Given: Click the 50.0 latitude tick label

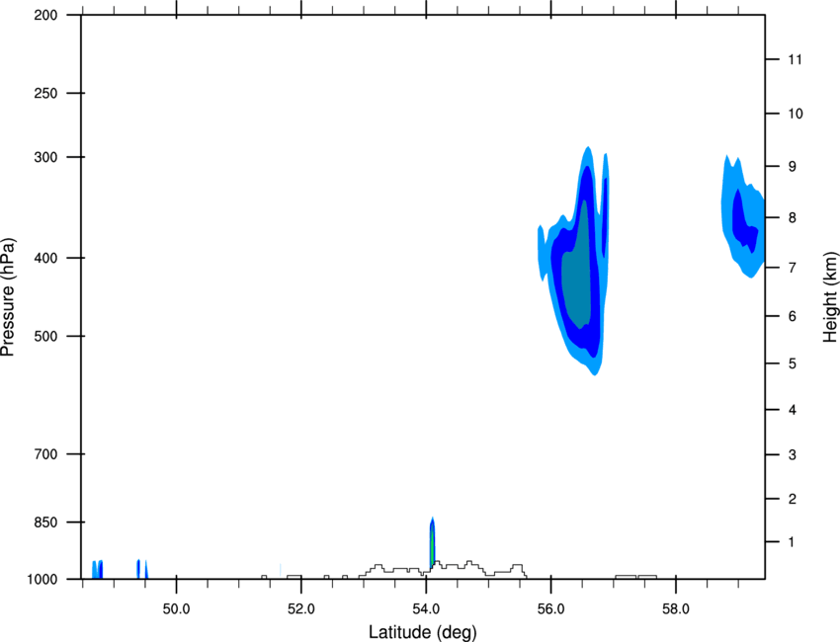Looking at the screenshot, I should coord(176,609).
